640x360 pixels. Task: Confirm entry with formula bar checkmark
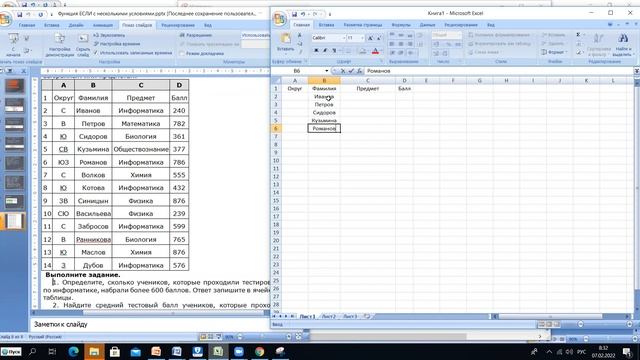(351, 71)
